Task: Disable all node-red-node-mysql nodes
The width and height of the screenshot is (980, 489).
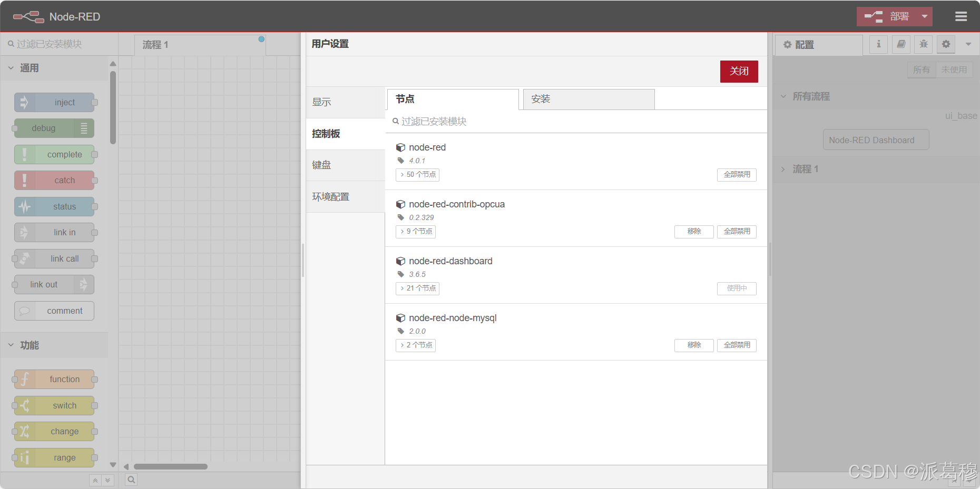Action: [x=737, y=345]
